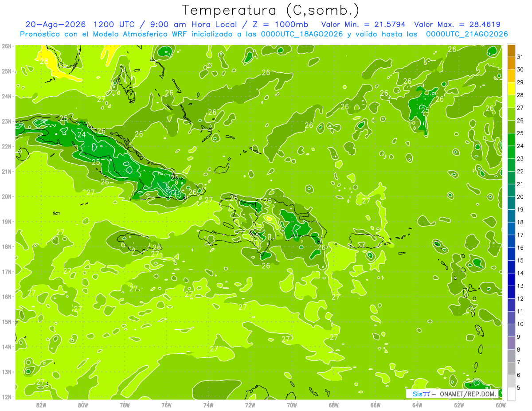Click the legend scale label "31"
532x411 pixels.
[520, 57]
